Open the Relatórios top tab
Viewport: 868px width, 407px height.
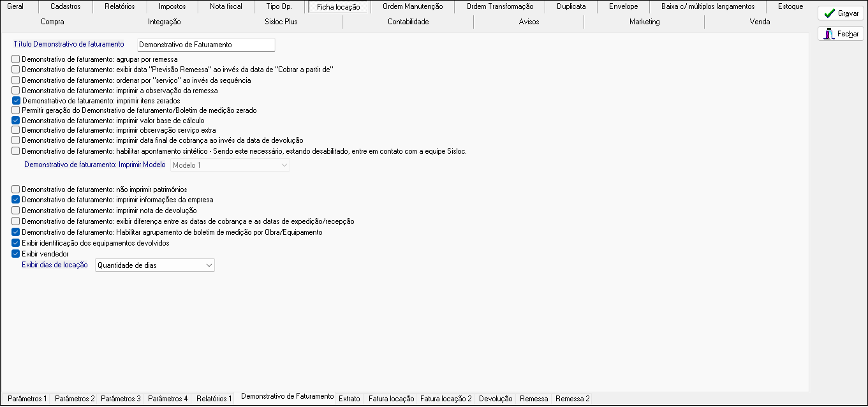120,6
